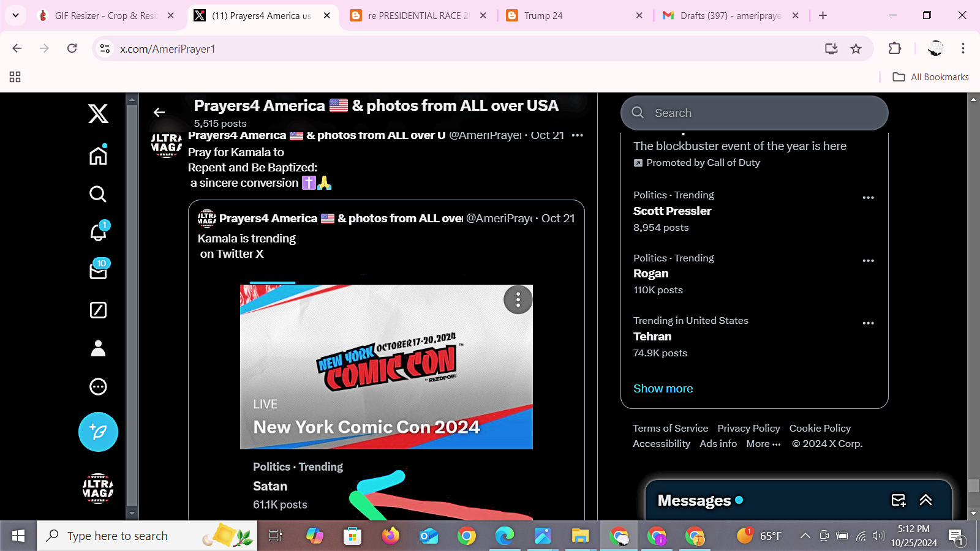Open File Explorer from taskbar
Viewport: 980px width, 551px height.
click(x=580, y=536)
